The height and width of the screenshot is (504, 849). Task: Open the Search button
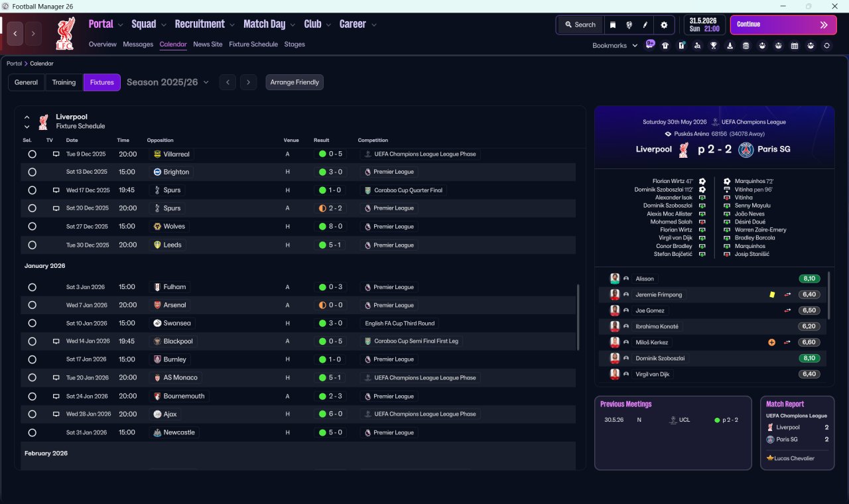coord(580,25)
